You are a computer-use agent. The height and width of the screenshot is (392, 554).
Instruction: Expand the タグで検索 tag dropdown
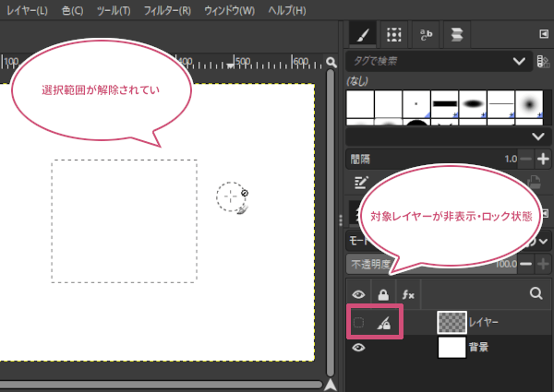(519, 62)
